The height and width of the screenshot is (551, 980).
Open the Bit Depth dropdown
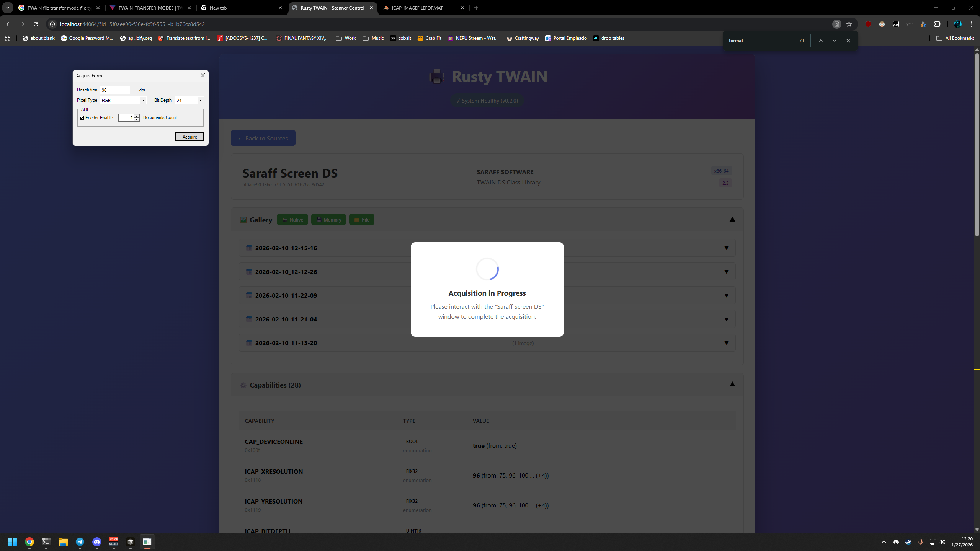click(201, 101)
